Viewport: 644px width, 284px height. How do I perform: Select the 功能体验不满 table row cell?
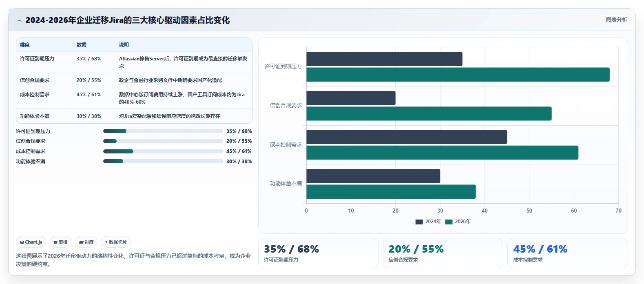[x=35, y=116]
